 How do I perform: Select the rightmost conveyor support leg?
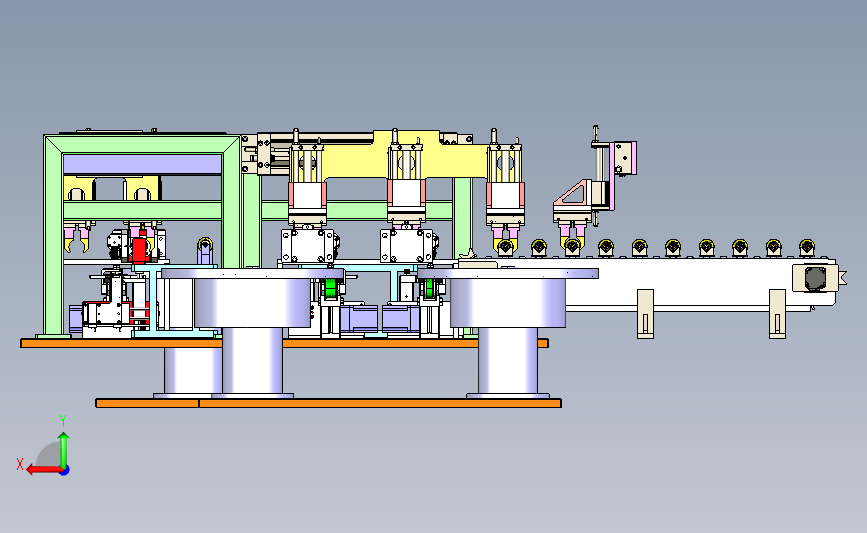tap(777, 313)
